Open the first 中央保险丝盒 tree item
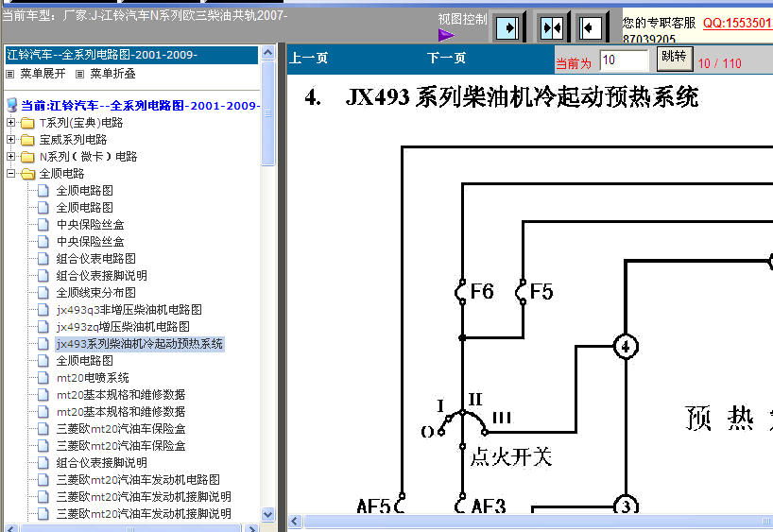The image size is (773, 532). tap(90, 225)
